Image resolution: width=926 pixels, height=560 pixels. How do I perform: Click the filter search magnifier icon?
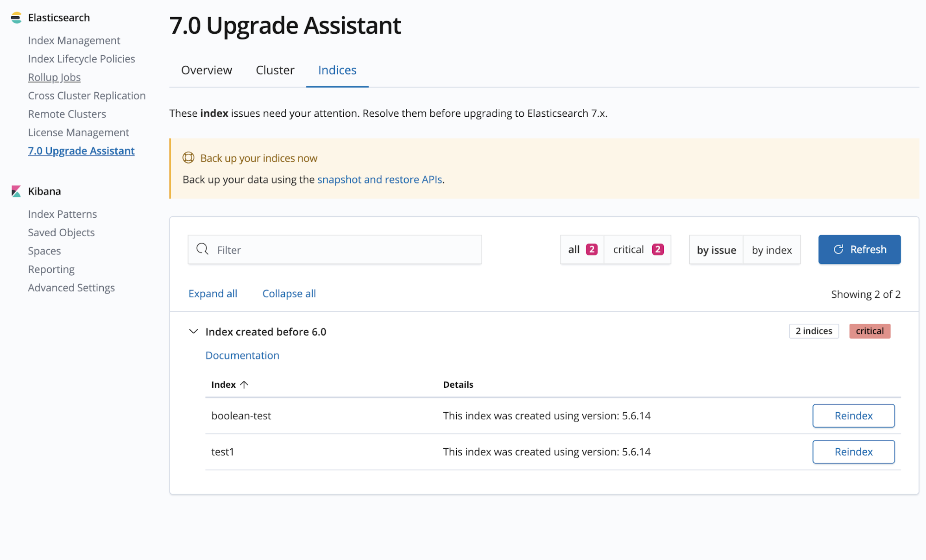203,249
